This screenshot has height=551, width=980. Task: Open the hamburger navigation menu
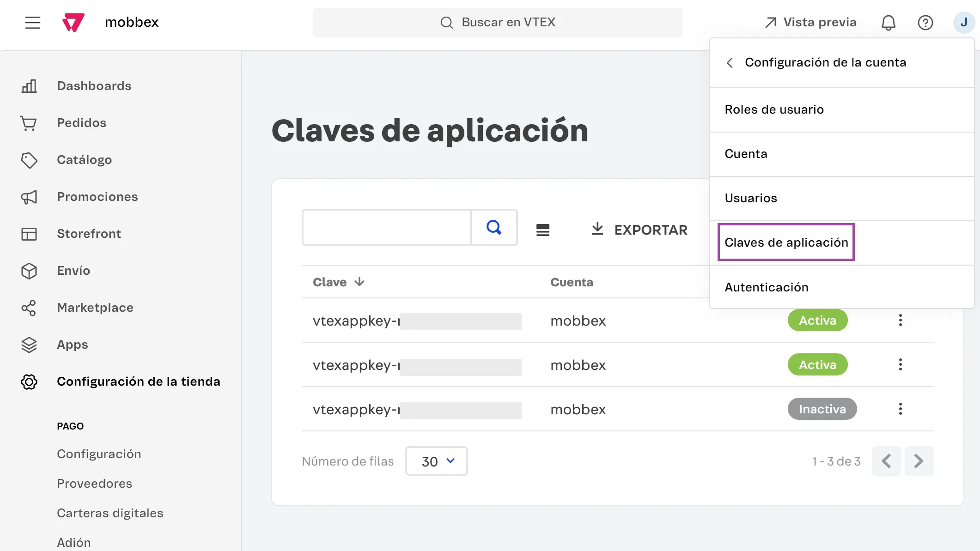(x=33, y=23)
